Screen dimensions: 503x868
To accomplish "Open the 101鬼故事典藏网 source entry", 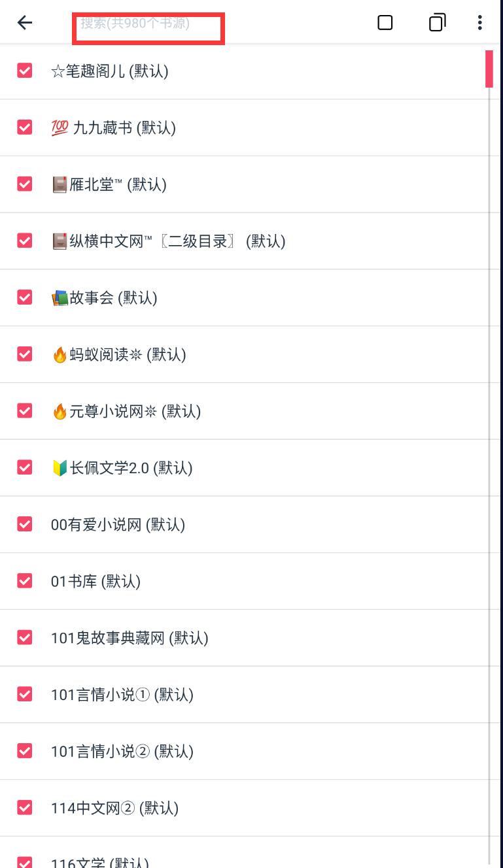I will click(130, 638).
